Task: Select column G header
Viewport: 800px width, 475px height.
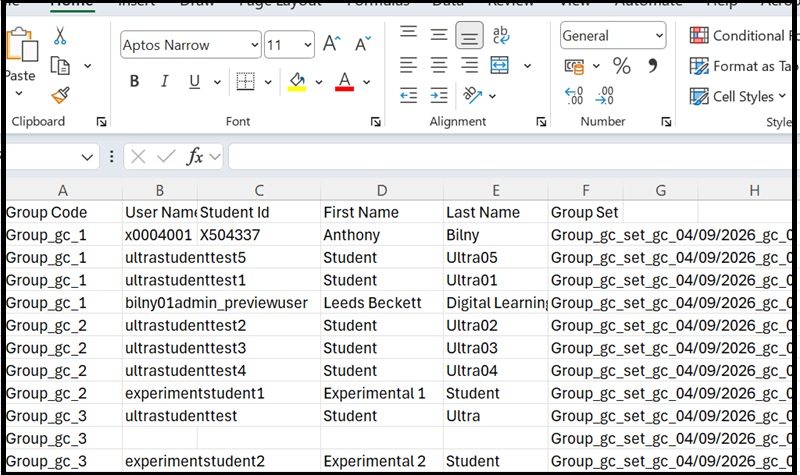Action: (x=661, y=190)
